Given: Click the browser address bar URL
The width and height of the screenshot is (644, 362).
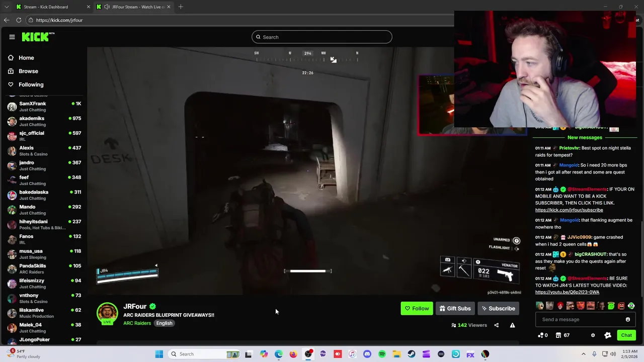Looking at the screenshot, I should coord(59,20).
